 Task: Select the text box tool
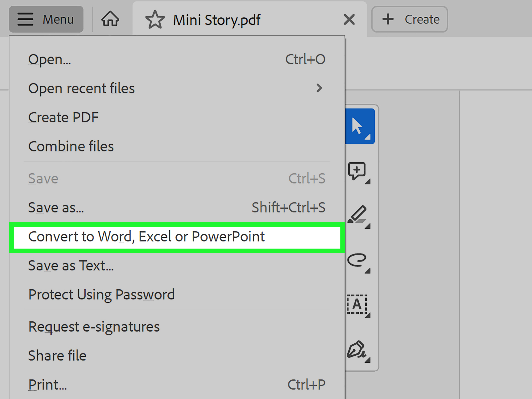coord(357,304)
